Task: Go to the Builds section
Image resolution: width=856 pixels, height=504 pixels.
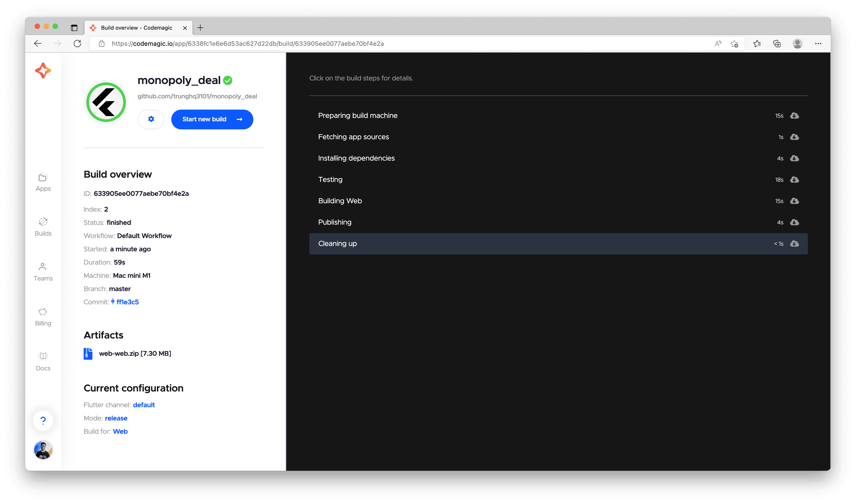Action: pyautogui.click(x=43, y=227)
